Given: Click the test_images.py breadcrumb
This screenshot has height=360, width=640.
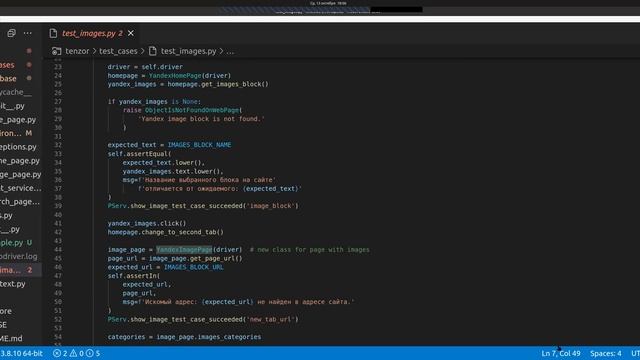Looking at the screenshot, I should click(188, 51).
